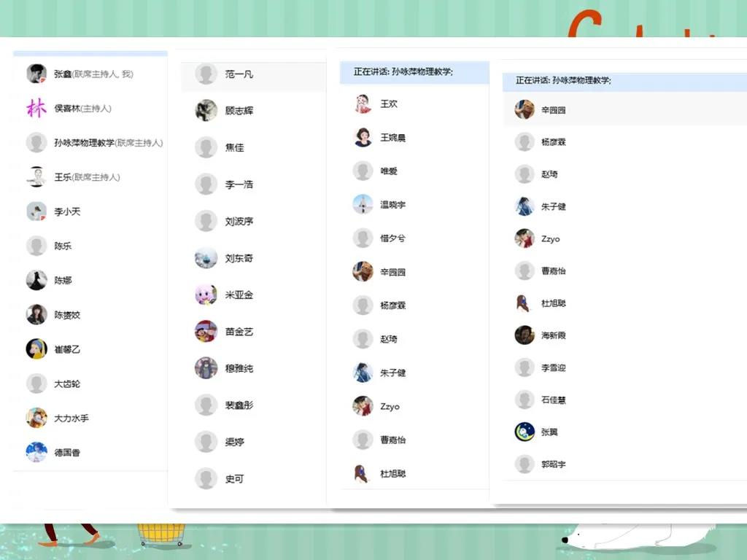Image resolution: width=747 pixels, height=560 pixels.
Task: Click 顾志辉's profile avatar
Action: [206, 111]
